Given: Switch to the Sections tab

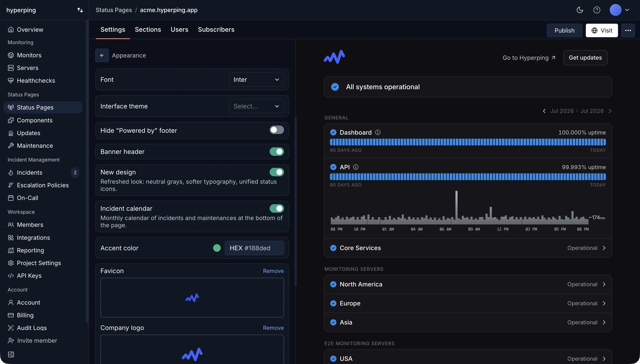Looking at the screenshot, I should point(148,30).
